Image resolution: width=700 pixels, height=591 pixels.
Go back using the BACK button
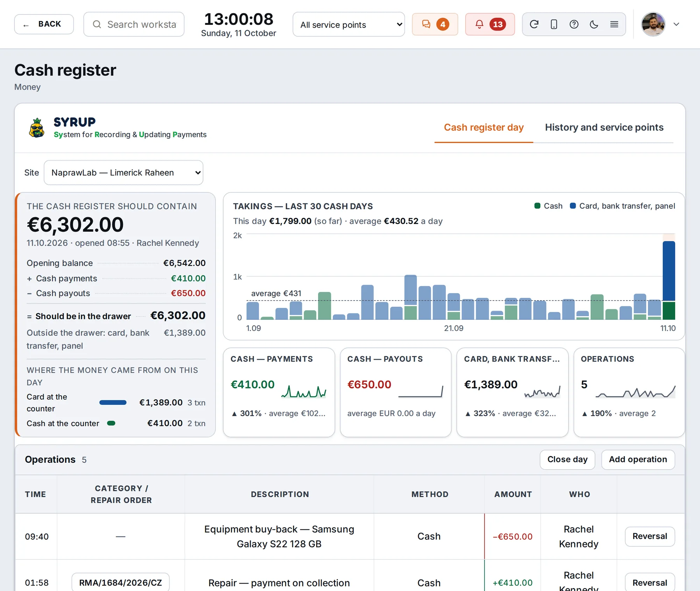pos(44,24)
